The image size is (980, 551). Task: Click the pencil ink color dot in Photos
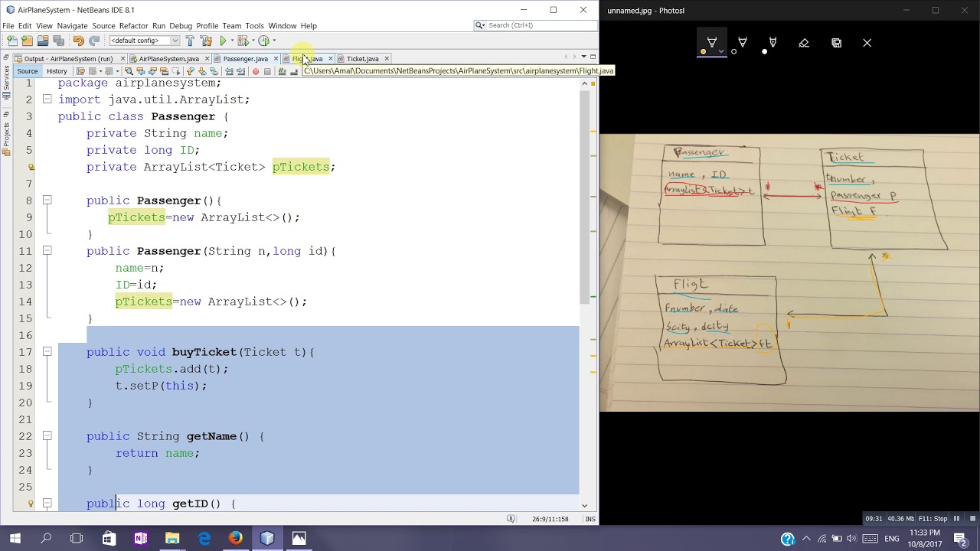pyautogui.click(x=733, y=52)
